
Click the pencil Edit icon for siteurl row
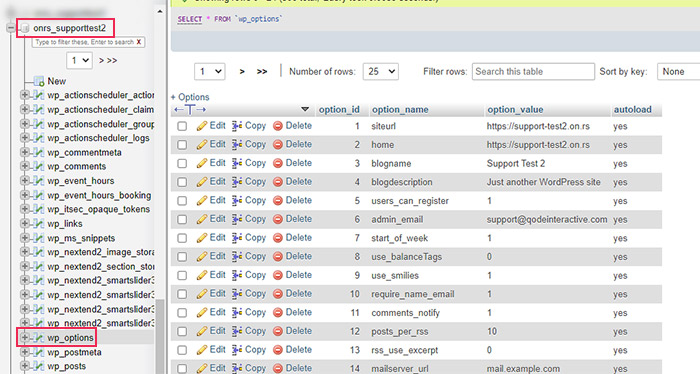[202, 126]
